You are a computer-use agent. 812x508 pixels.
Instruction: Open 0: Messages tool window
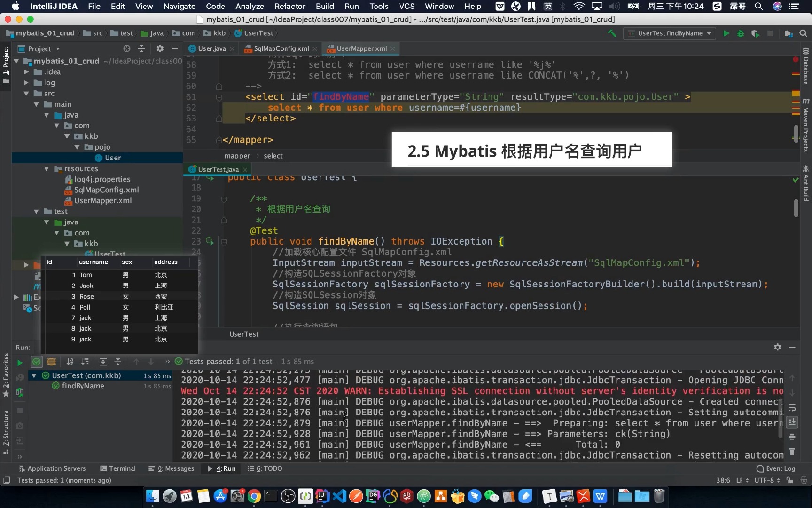point(171,468)
